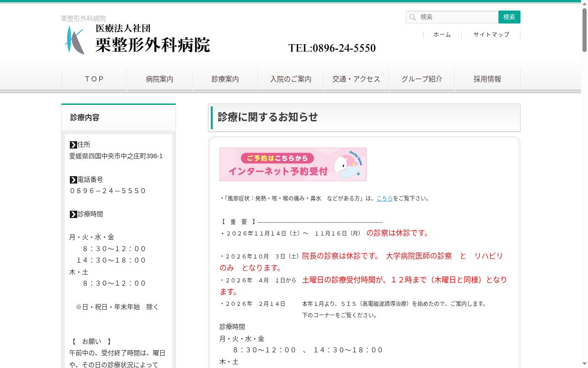The image size is (588, 368).
Task: Click the arrow icon beside 電話番号
Action: coord(73,180)
